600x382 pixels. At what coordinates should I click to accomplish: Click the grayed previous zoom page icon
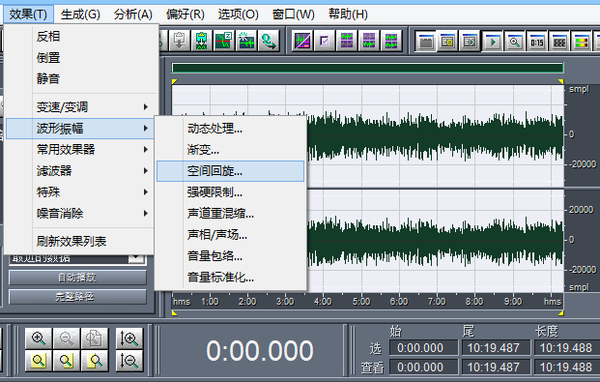[x=95, y=338]
